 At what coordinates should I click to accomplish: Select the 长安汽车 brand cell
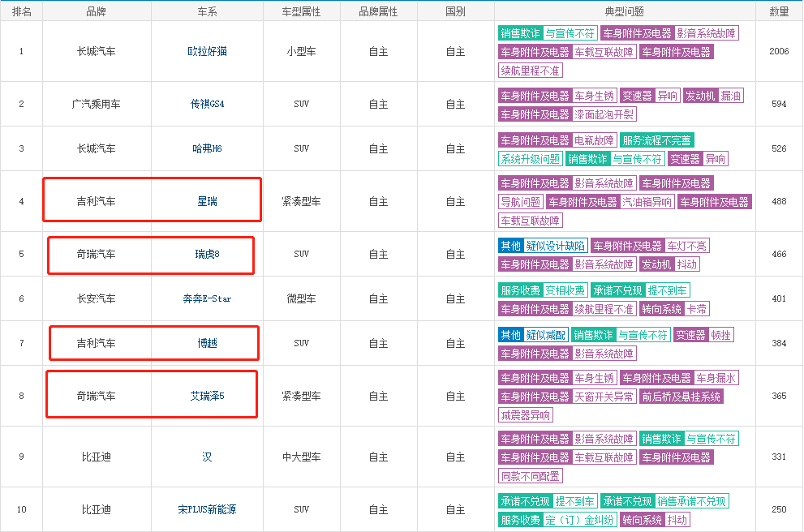[97, 298]
